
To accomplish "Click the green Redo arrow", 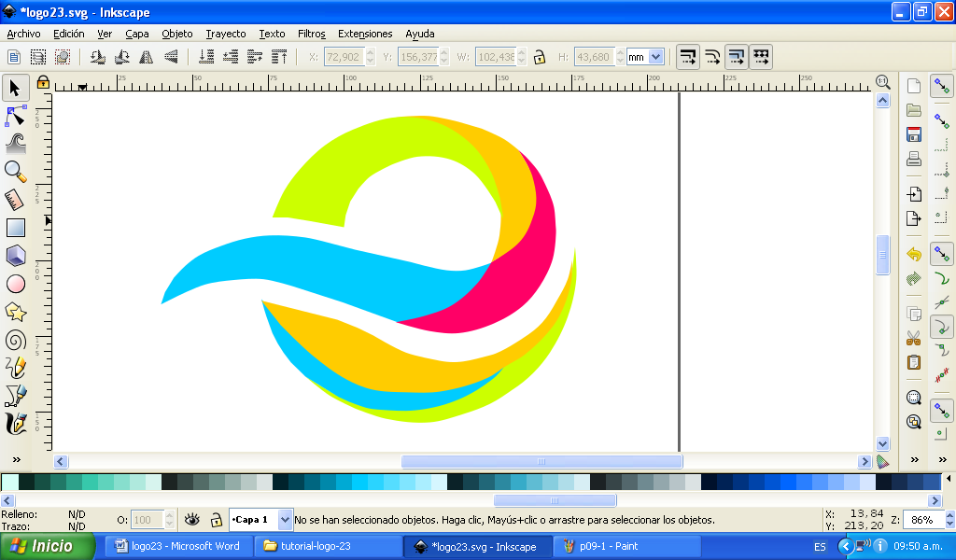I will tap(913, 278).
